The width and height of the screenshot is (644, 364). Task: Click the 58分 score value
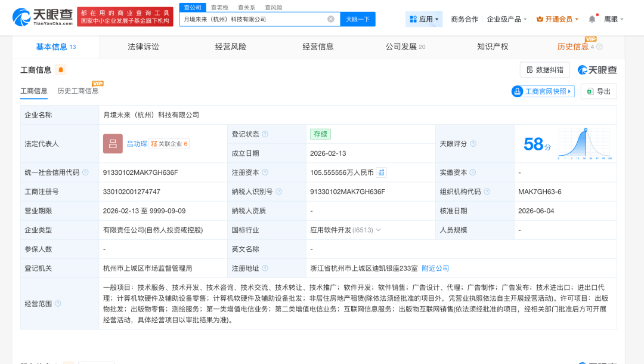point(537,144)
